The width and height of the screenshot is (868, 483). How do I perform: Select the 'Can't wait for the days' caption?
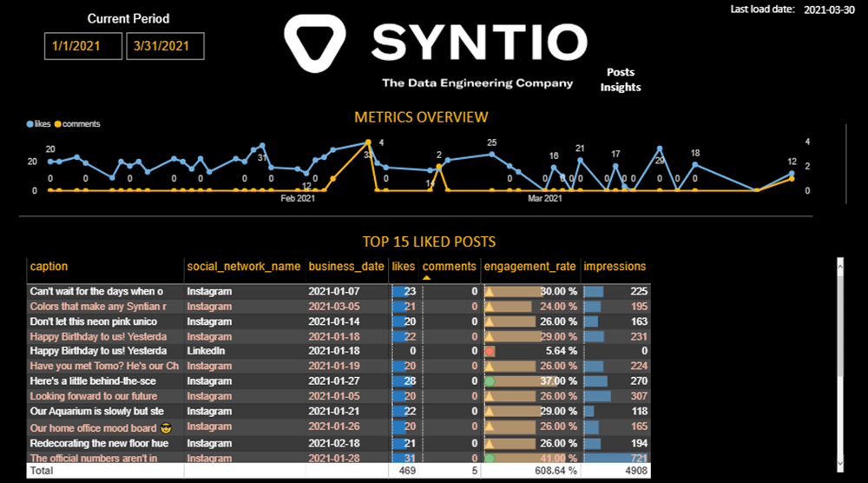point(96,291)
